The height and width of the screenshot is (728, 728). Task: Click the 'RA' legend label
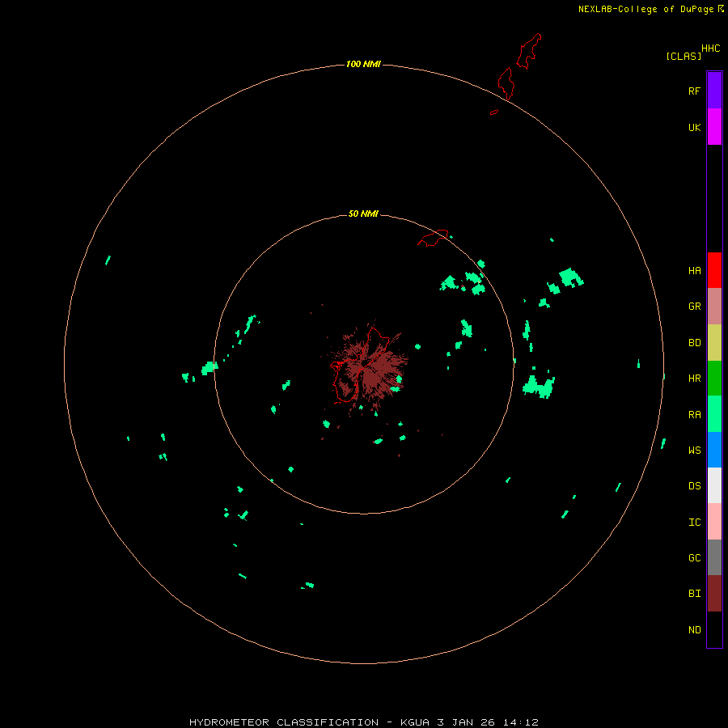pyautogui.click(x=695, y=415)
